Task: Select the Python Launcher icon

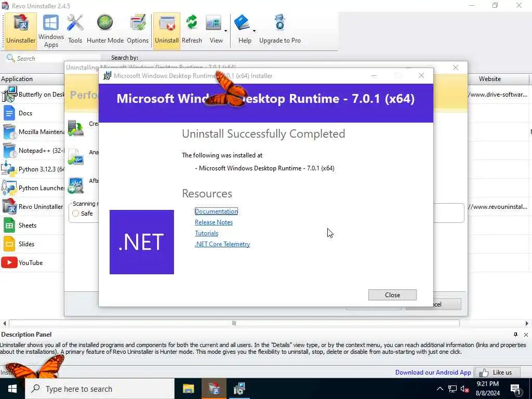Action: (9, 188)
